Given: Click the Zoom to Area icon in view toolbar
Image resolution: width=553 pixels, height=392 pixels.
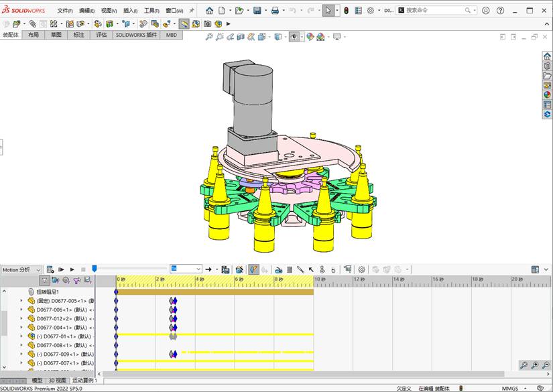Looking at the screenshot, I should click(219, 37).
